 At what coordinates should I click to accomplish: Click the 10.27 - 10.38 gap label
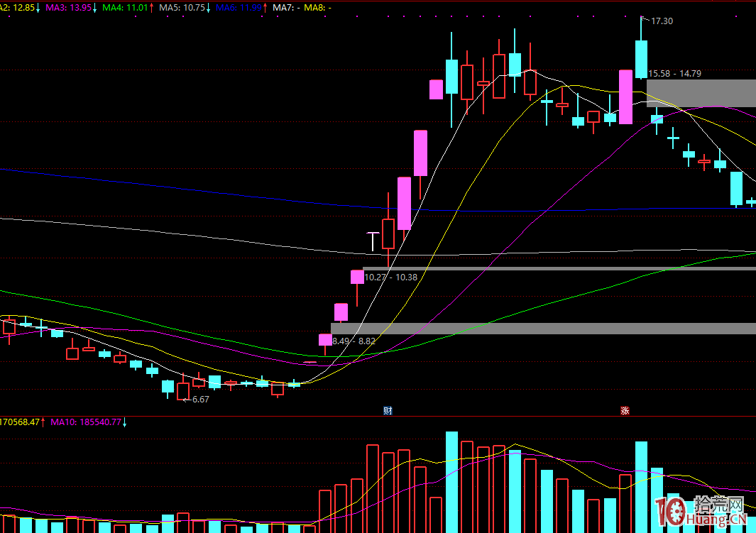pos(391,277)
